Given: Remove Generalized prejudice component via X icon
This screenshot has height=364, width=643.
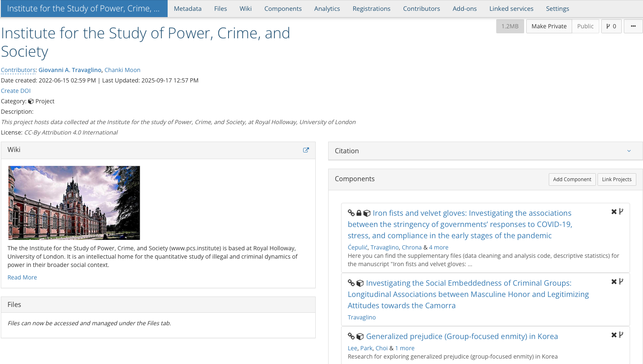Looking at the screenshot, I should click(614, 335).
